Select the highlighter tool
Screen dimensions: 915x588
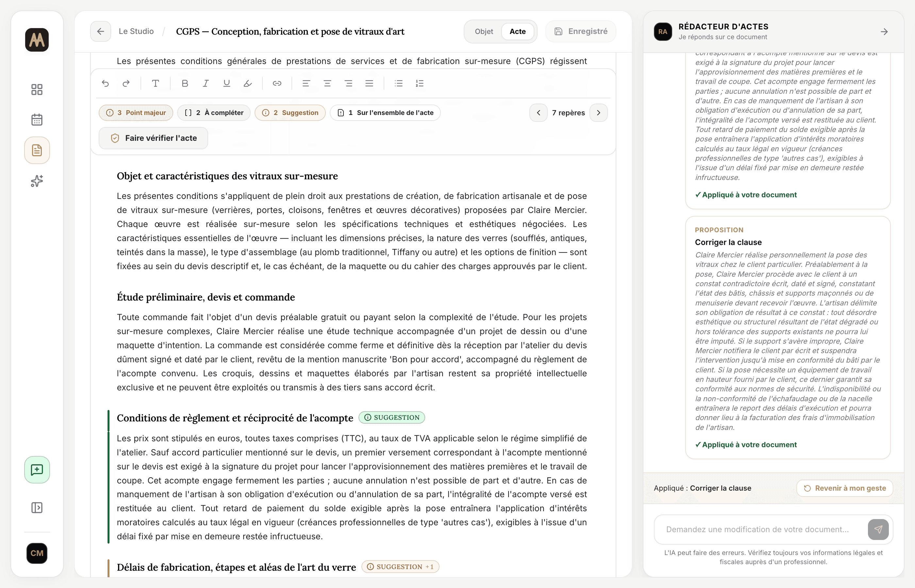[x=248, y=83]
